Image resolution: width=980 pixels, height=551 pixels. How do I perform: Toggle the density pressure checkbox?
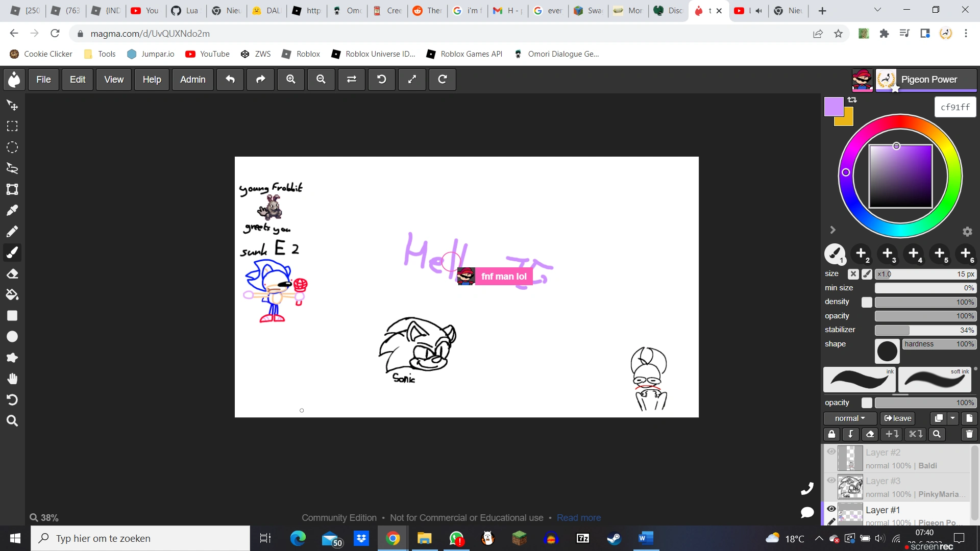pos(867,302)
